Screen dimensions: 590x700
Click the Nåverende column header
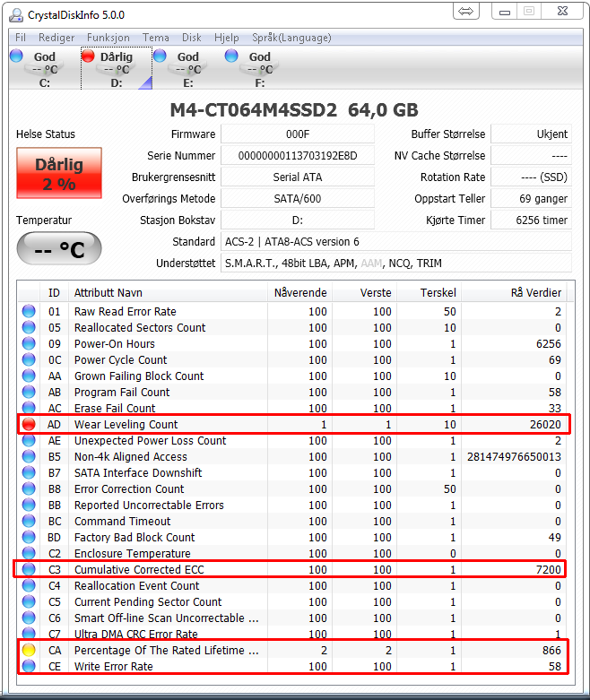(300, 293)
